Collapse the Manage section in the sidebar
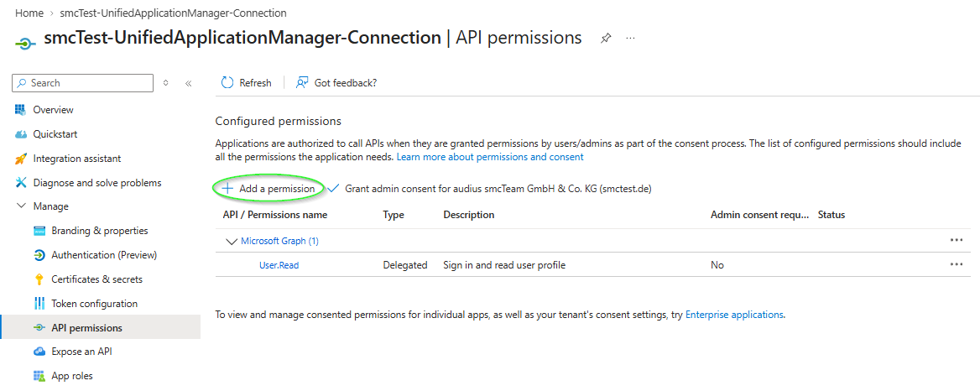This screenshot has width=980, height=391. 21,206
